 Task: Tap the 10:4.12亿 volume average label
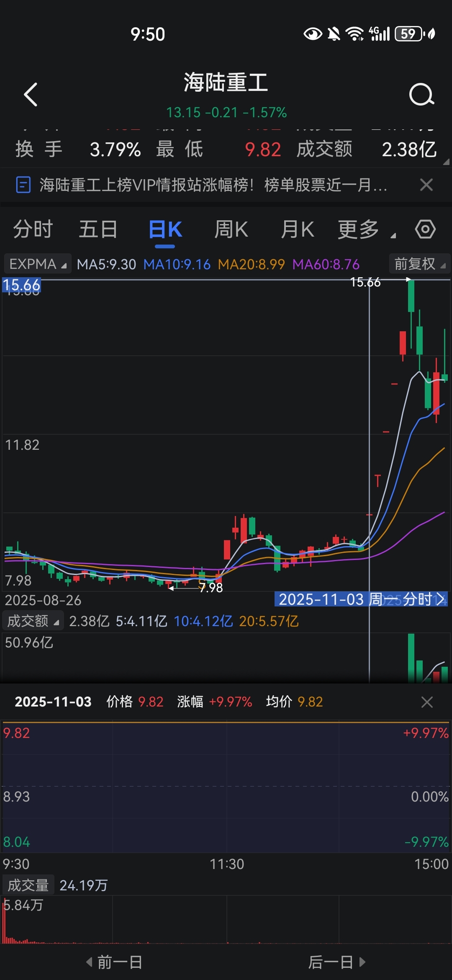(x=203, y=621)
